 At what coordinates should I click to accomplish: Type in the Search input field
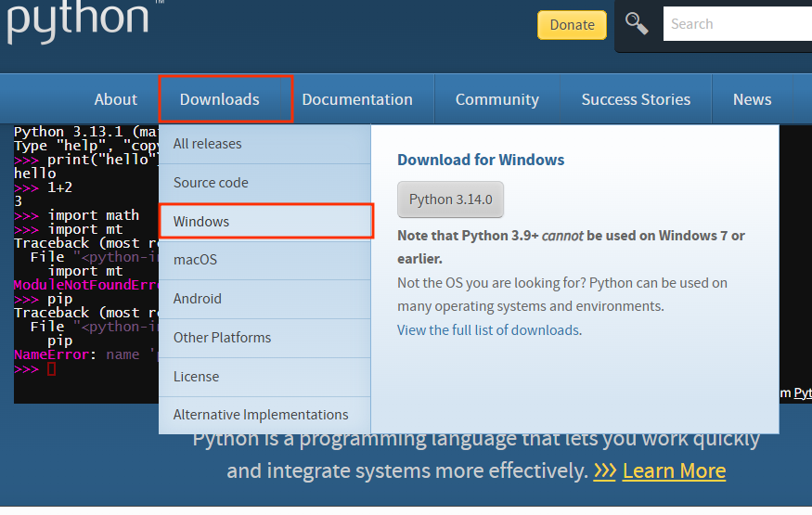click(x=738, y=24)
